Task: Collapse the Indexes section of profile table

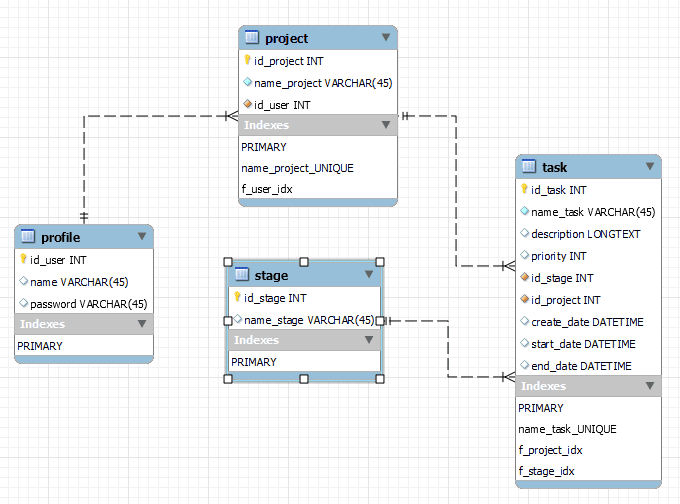Action: [142, 324]
